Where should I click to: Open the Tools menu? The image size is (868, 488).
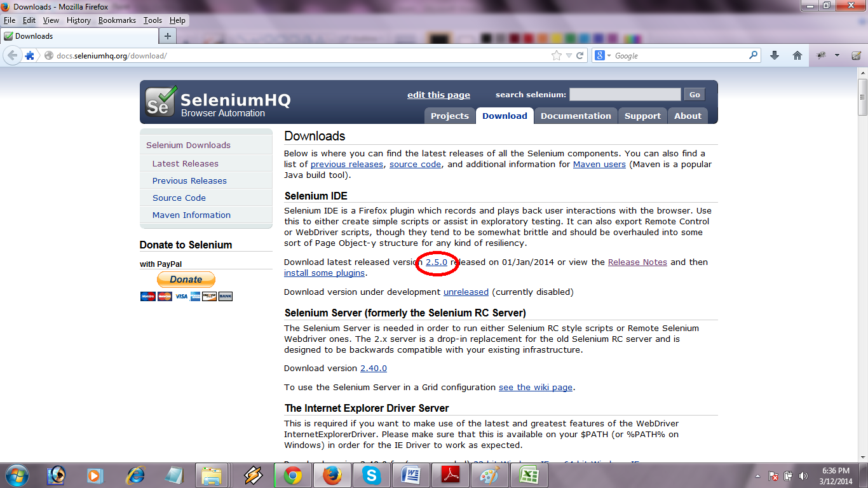tap(153, 20)
